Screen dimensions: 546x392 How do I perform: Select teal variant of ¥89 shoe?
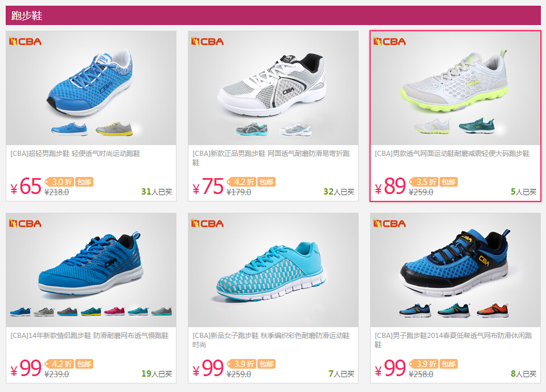tap(477, 126)
